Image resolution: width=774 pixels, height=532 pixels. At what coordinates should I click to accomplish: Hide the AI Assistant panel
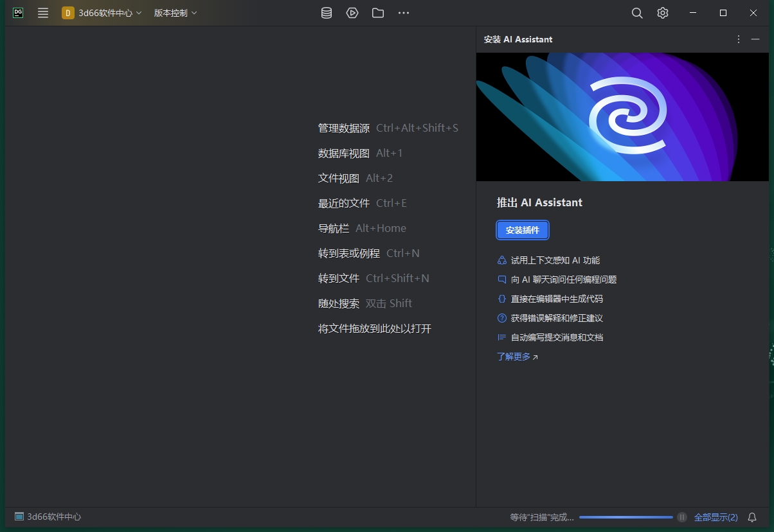(755, 39)
